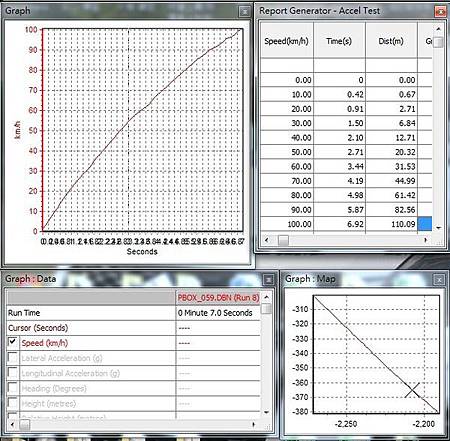
Task: Select the Speed(km/h) column header
Action: 287,41
